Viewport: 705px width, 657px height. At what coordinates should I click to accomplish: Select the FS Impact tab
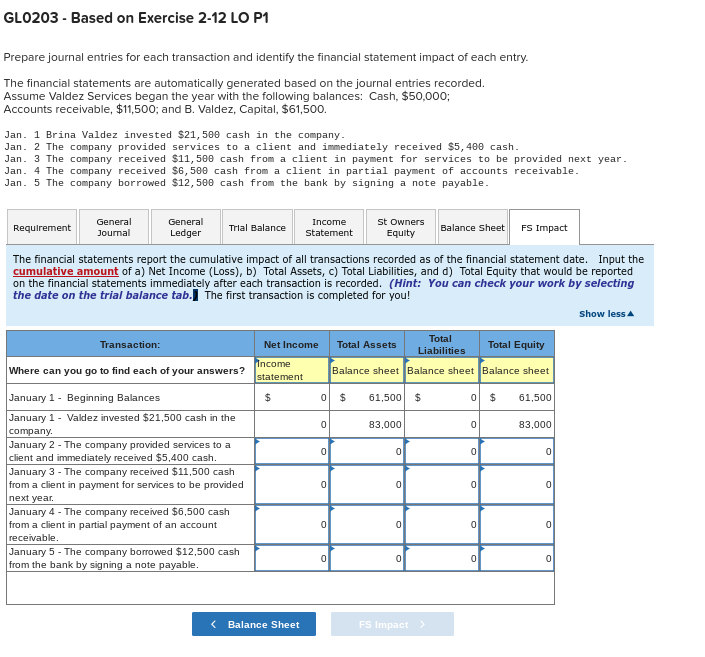(544, 227)
